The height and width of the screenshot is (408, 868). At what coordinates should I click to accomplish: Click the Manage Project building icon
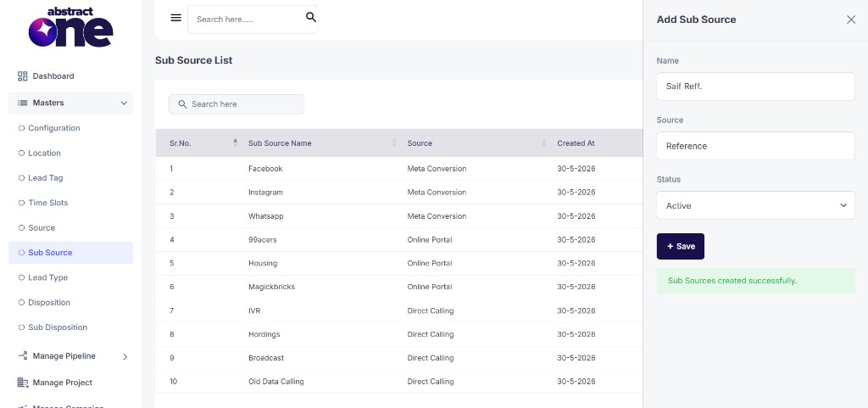23,383
